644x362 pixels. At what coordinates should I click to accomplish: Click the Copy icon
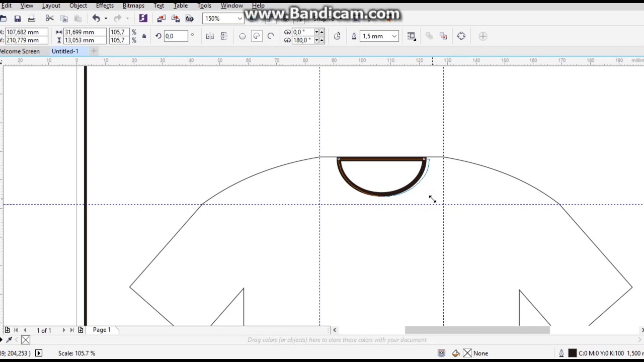(64, 19)
